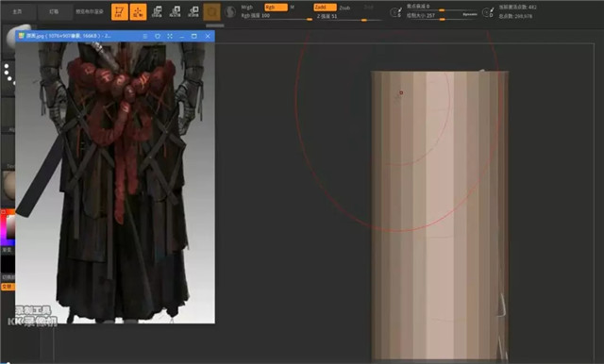Click the active points 482 text

coord(517,7)
